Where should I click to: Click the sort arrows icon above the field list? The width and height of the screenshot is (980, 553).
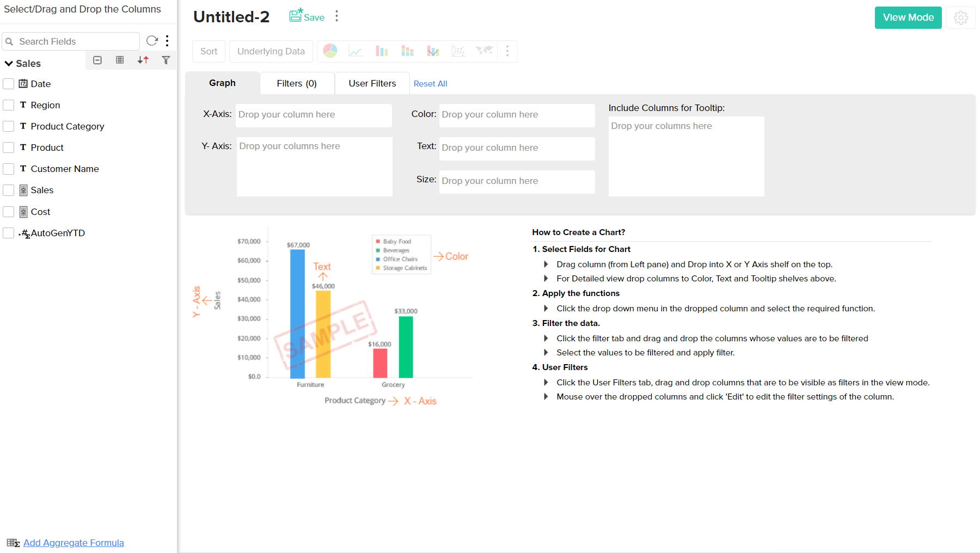tap(143, 60)
